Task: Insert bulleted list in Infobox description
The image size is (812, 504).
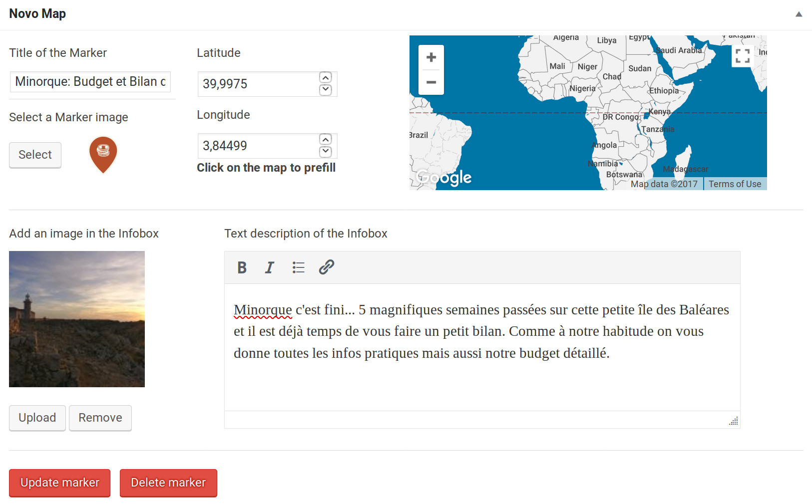Action: tap(298, 267)
